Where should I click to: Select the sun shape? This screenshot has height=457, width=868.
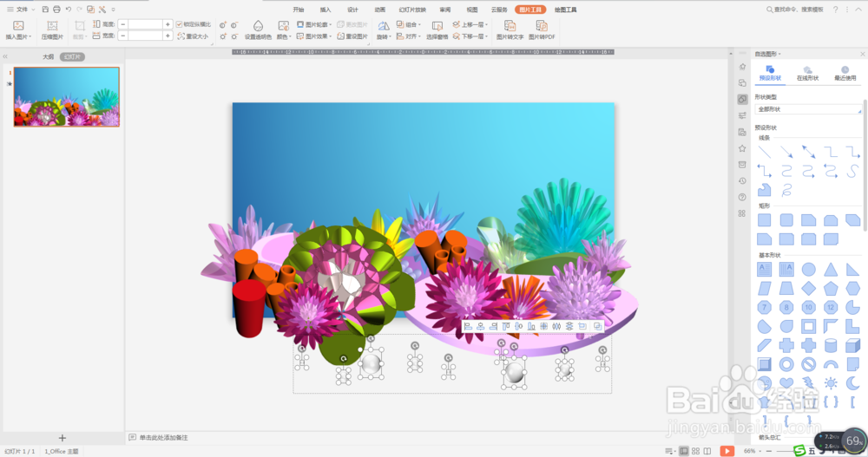click(x=831, y=383)
